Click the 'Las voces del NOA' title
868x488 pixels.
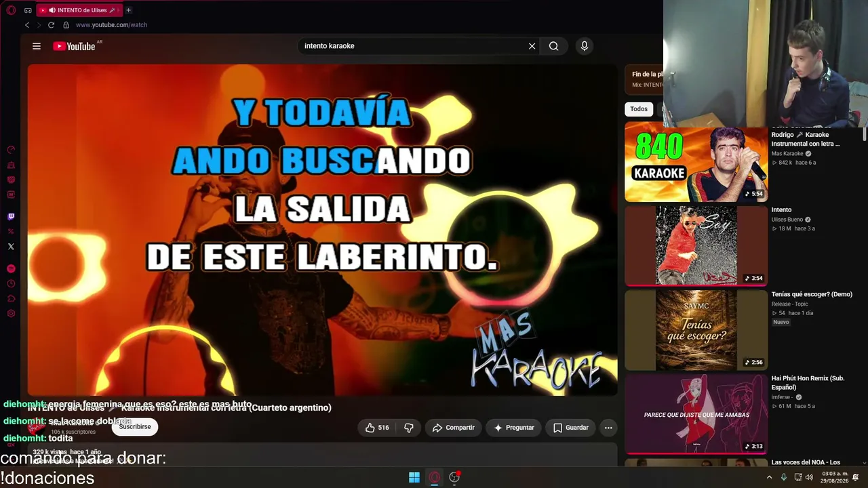(806, 462)
